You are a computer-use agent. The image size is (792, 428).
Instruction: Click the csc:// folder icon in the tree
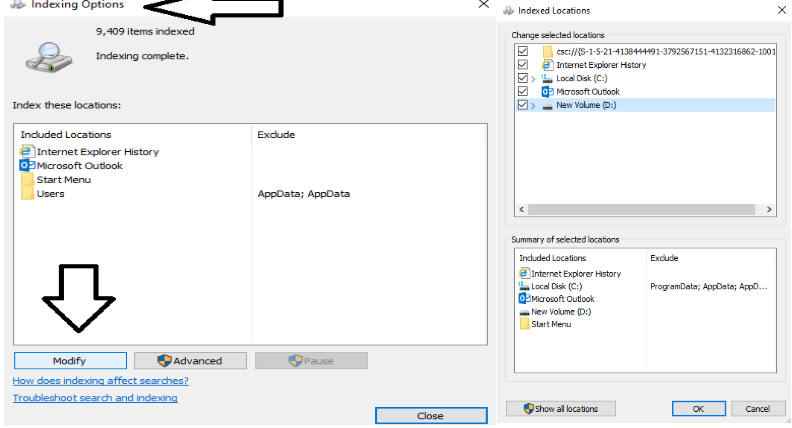[548, 52]
